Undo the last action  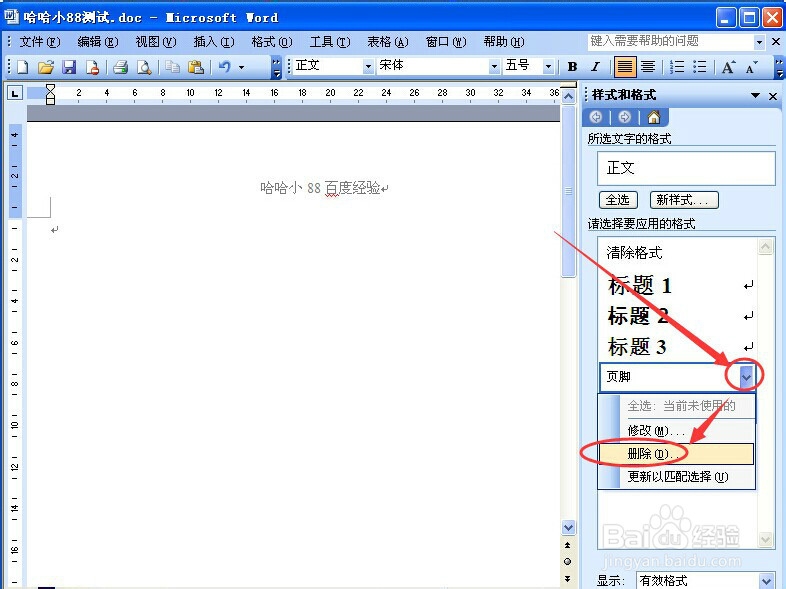point(225,67)
